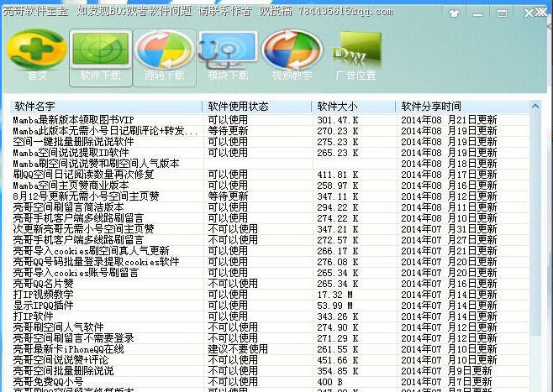Select row 亮哥导入cookies账号刷留言
553x392 pixels.
pyautogui.click(x=270, y=273)
